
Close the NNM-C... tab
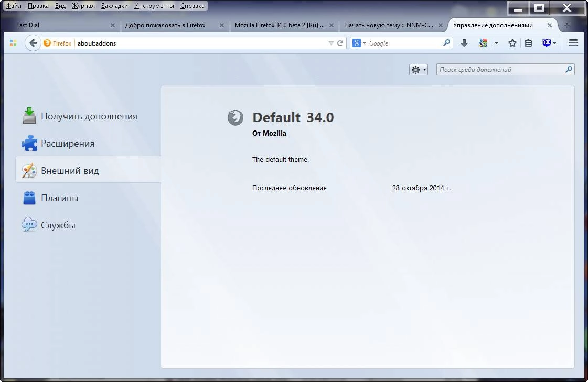440,25
